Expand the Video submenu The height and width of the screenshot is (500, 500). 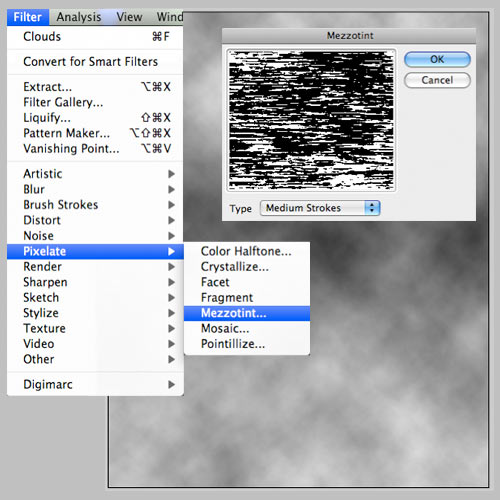point(95,344)
